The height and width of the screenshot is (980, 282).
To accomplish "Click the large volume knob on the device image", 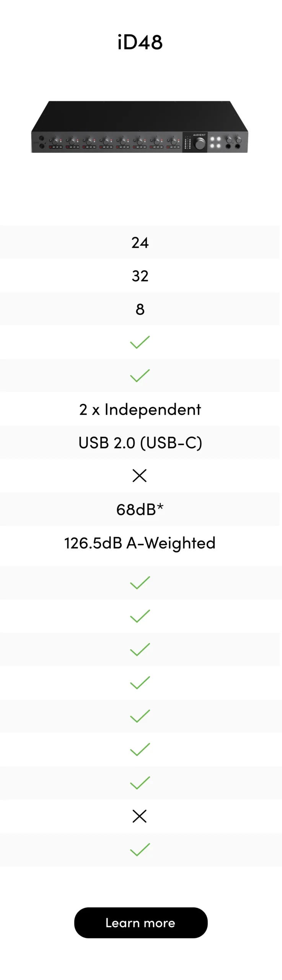I will (x=200, y=144).
